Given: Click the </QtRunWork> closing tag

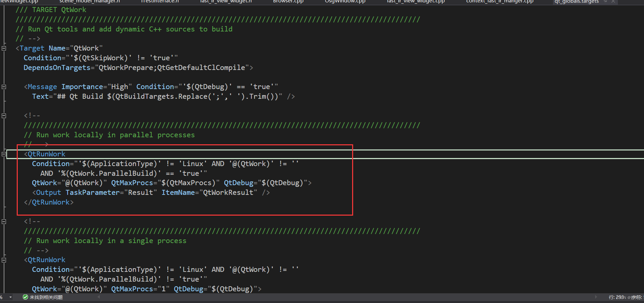Looking at the screenshot, I should 49,202.
